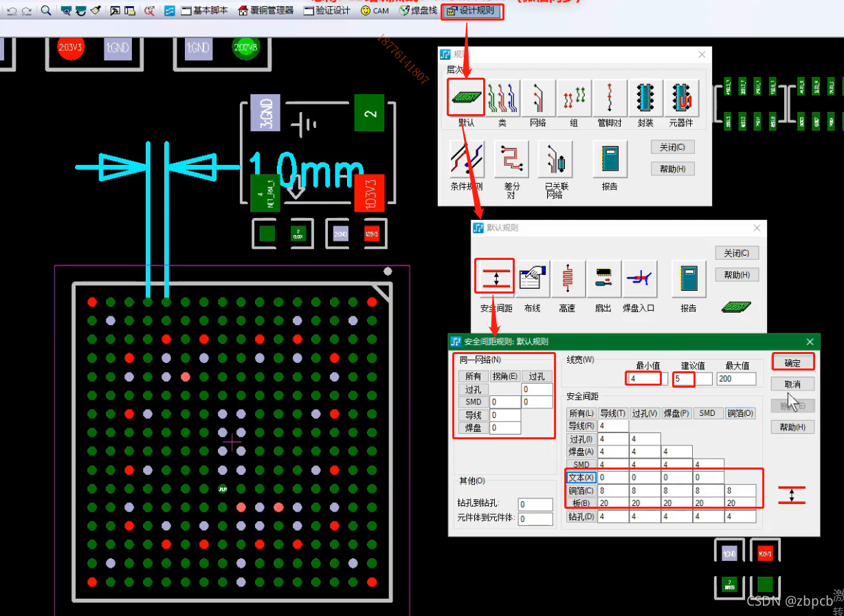Open 覆铜管理器 from the toolbar
The height and width of the screenshot is (616, 844).
tap(265, 11)
